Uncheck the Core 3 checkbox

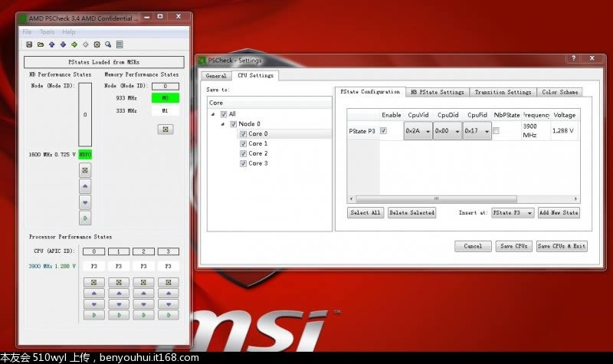pos(243,163)
